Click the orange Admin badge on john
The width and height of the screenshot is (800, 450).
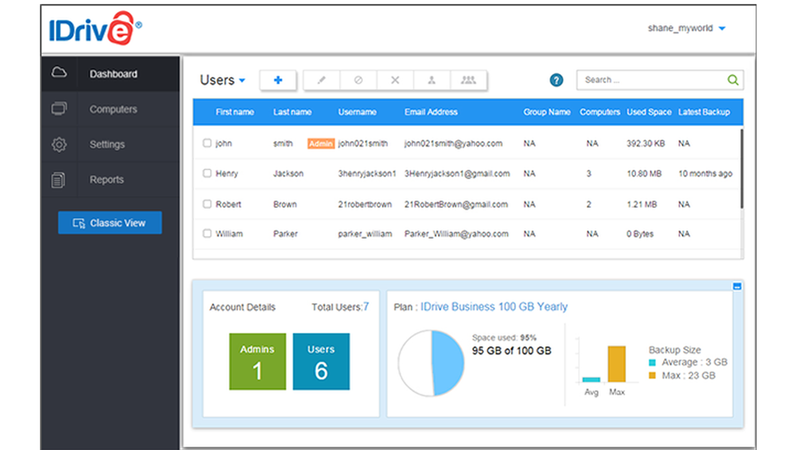321,144
